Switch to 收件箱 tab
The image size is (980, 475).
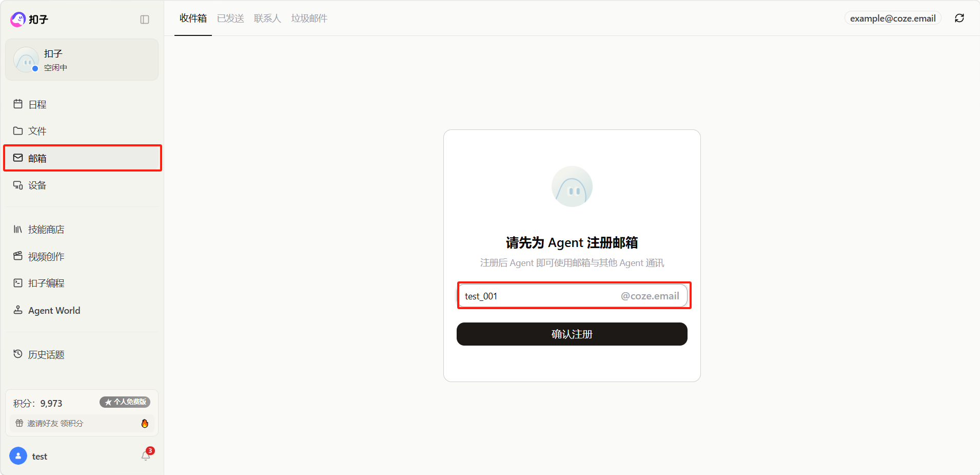[x=193, y=18]
